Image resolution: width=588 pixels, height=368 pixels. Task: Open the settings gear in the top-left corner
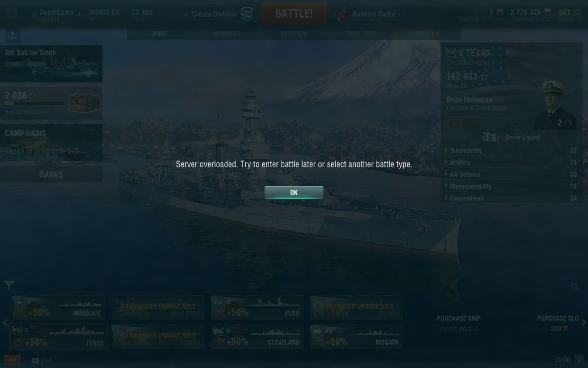click(12, 13)
